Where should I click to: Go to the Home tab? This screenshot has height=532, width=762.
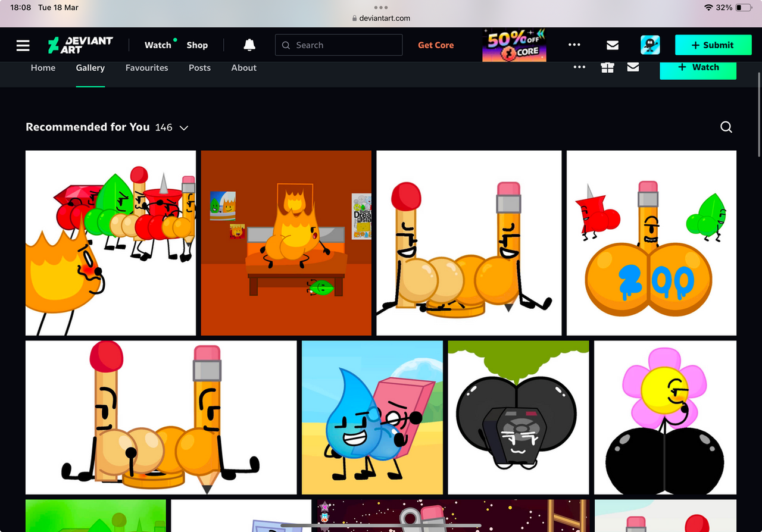[43, 68]
